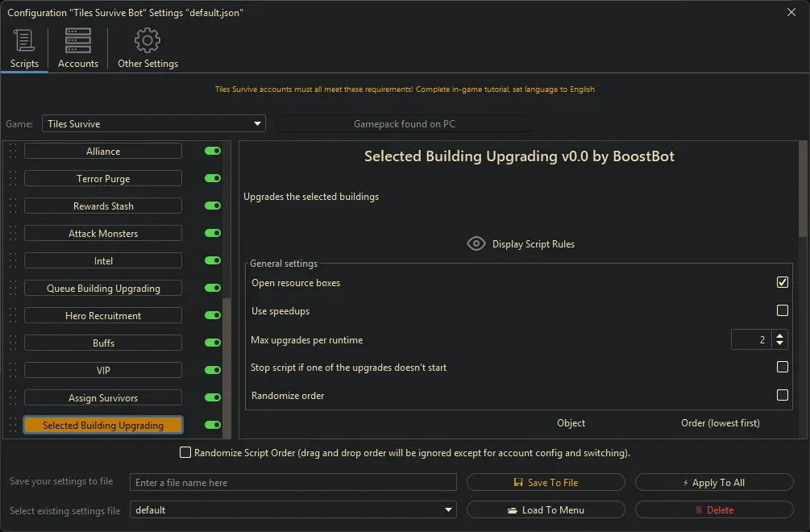
Task: Click drag handle beside Intel script
Action: pos(12,261)
